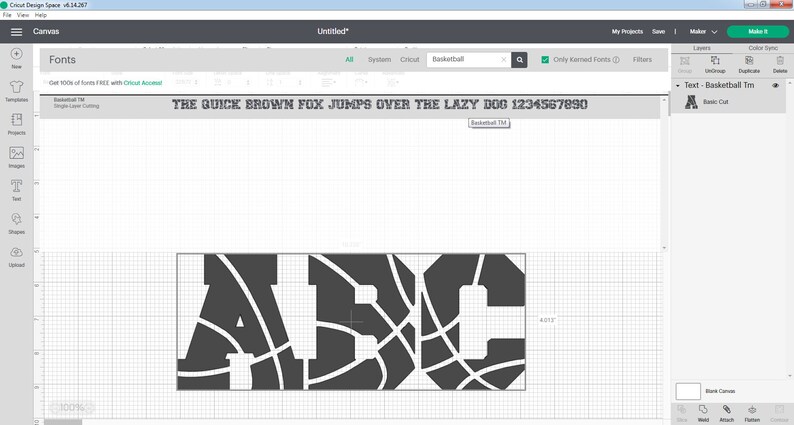
Task: Toggle Only Kerned Fonts checkbox
Action: 545,60
